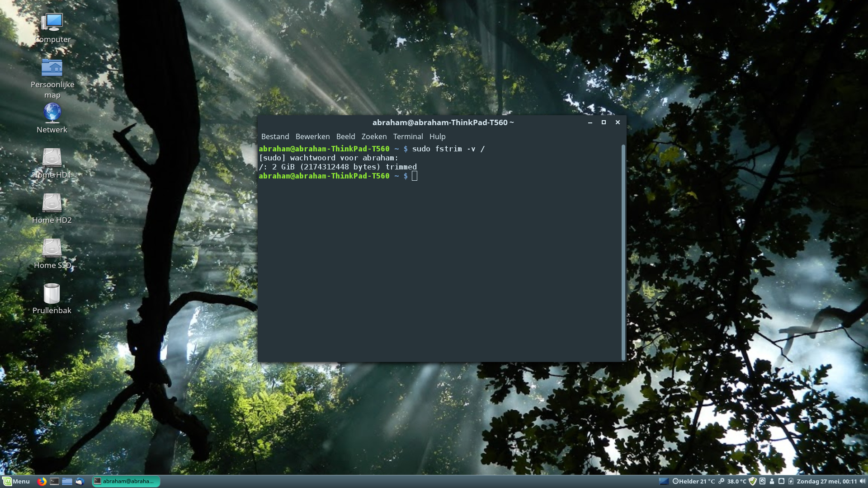Open the user applet icon
This screenshot has height=488, width=868.
coord(772,481)
